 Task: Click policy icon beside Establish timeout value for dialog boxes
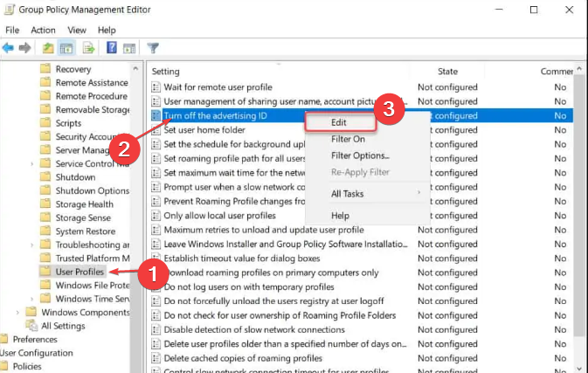click(x=156, y=259)
